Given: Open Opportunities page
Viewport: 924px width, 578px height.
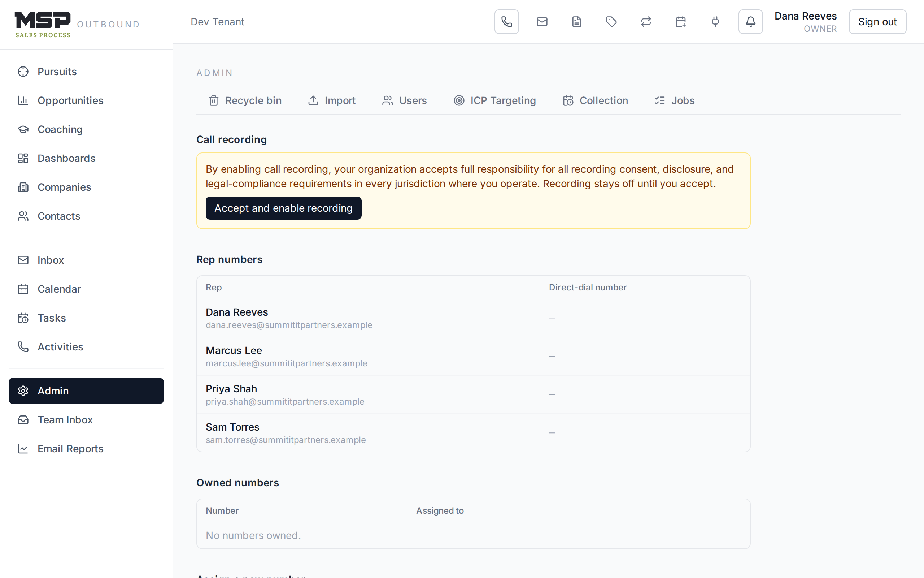Looking at the screenshot, I should (x=86, y=100).
